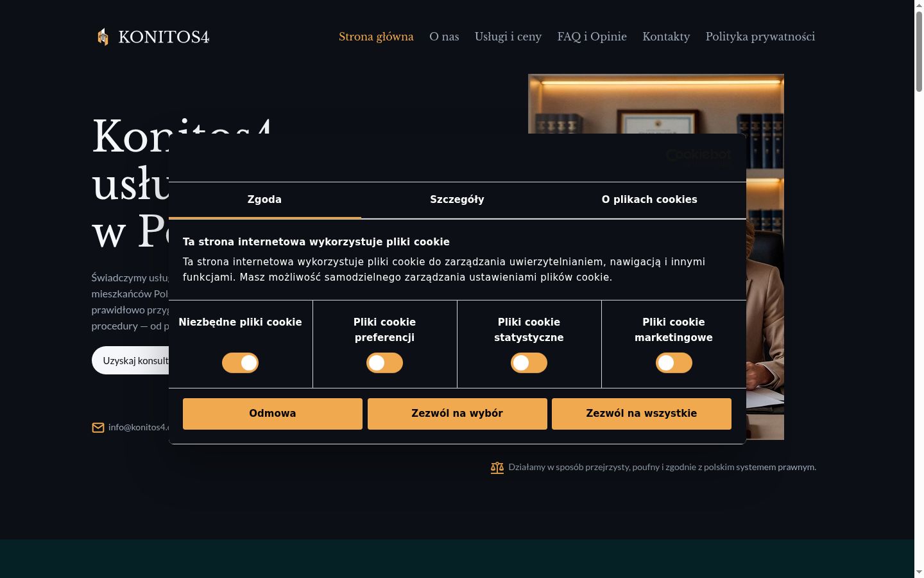The width and height of the screenshot is (924, 578).
Task: Open the Cookiebot logo link
Action: point(699,157)
